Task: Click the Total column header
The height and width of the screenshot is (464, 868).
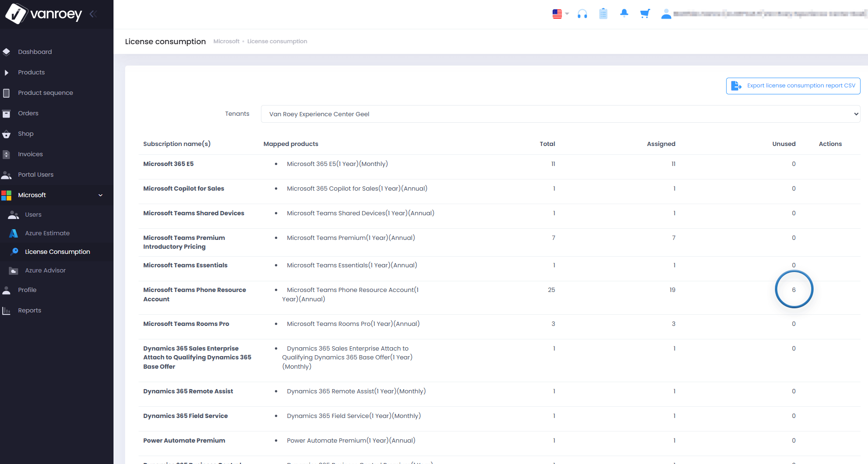Action: pos(548,144)
